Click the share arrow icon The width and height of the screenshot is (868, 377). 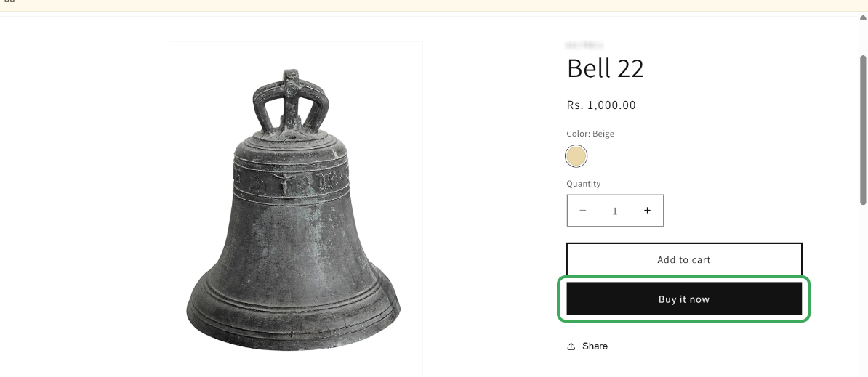click(x=571, y=346)
